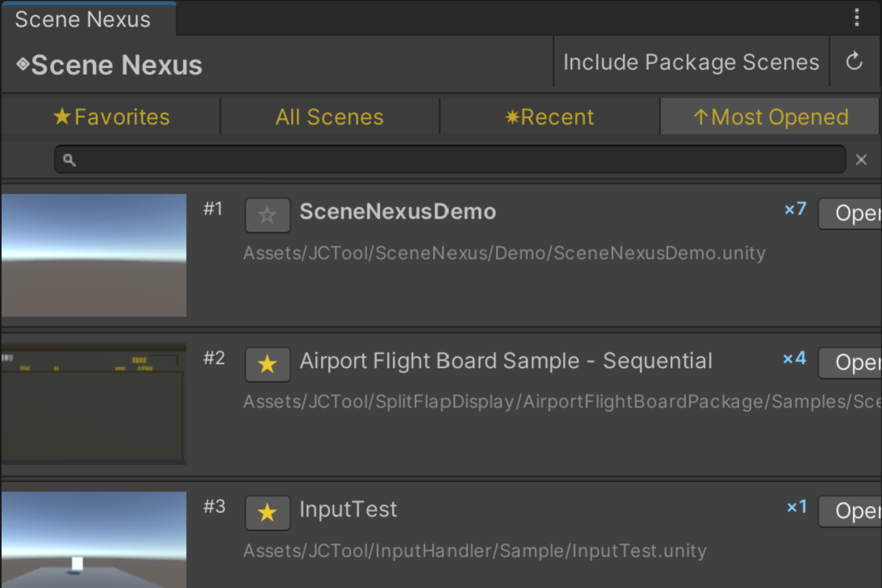Focus the scene search input field
Image resolution: width=882 pixels, height=588 pixels.
pos(450,159)
